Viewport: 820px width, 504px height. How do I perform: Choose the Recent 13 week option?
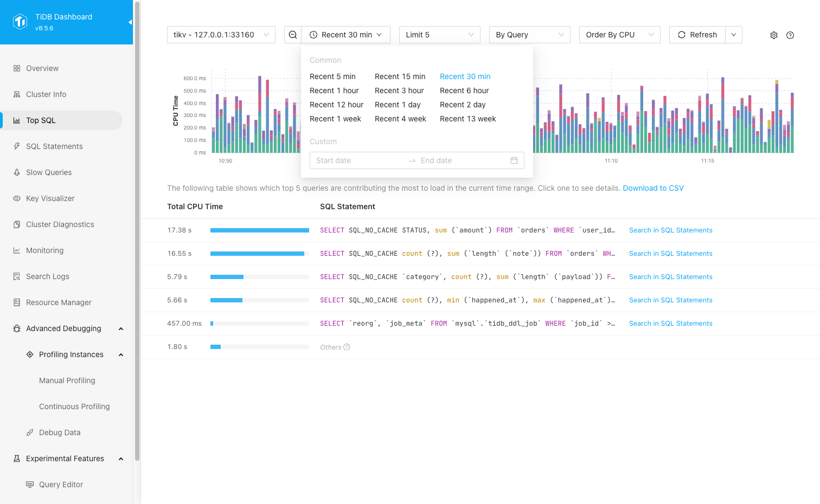coord(467,119)
